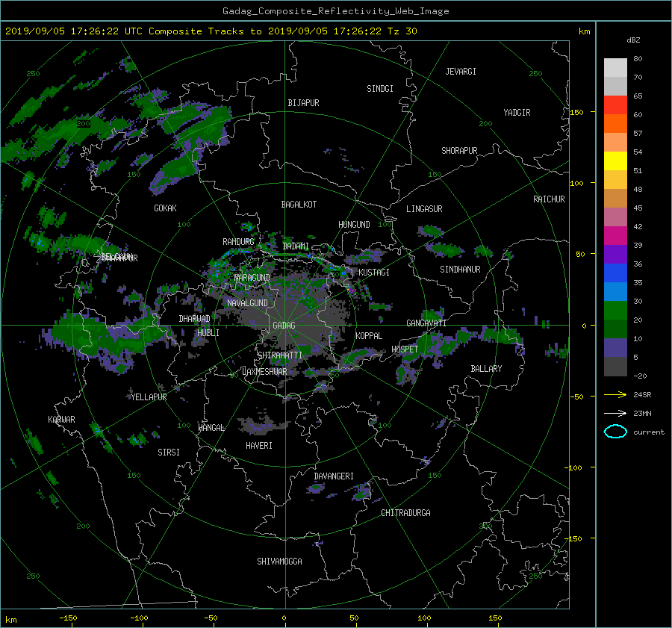
Task: Click the SIRSI label
Action: coord(169,453)
